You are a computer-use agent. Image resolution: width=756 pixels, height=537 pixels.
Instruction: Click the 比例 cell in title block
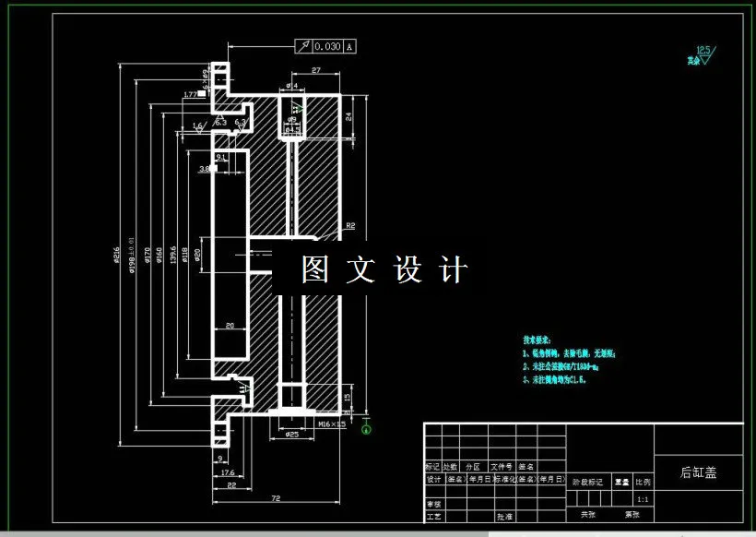(x=643, y=483)
